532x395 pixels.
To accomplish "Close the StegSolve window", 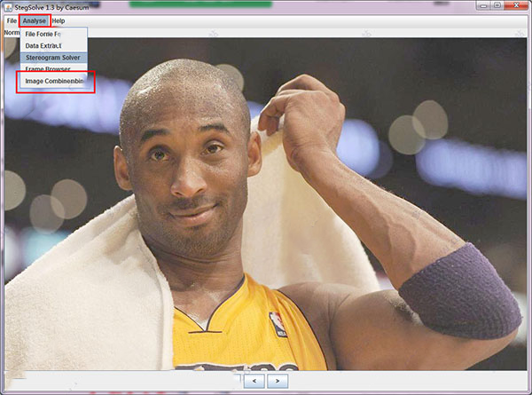I will point(516,5).
